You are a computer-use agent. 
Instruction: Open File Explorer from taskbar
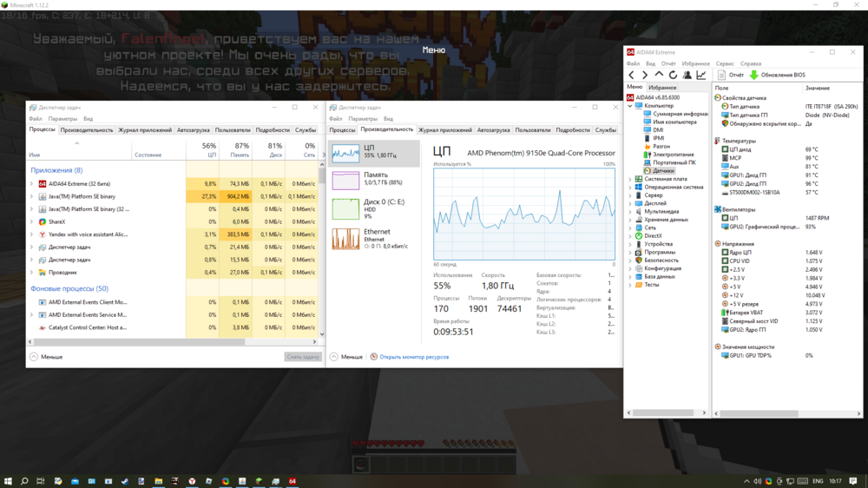[158, 481]
